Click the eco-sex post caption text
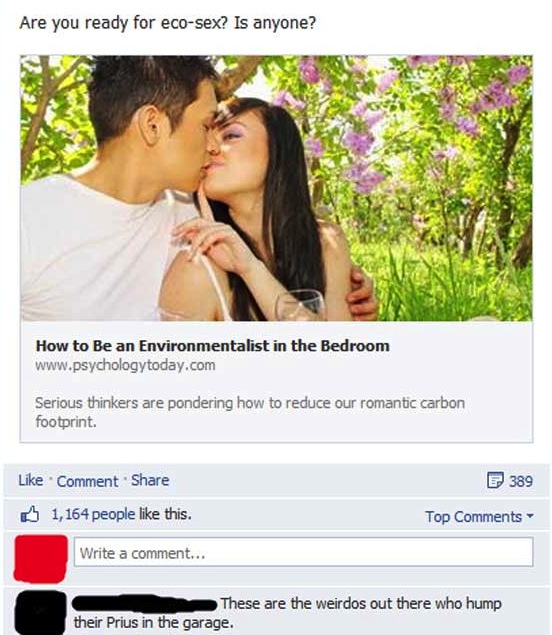 [x=168, y=23]
